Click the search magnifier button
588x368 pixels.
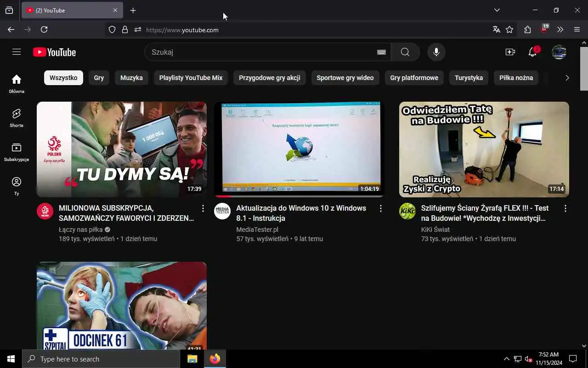[405, 52]
